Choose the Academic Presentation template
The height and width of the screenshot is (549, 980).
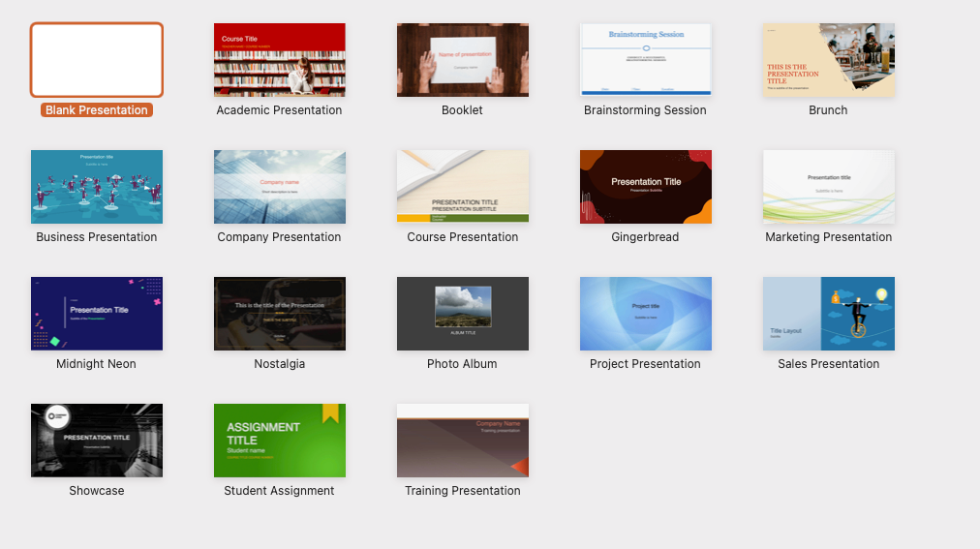tap(280, 60)
